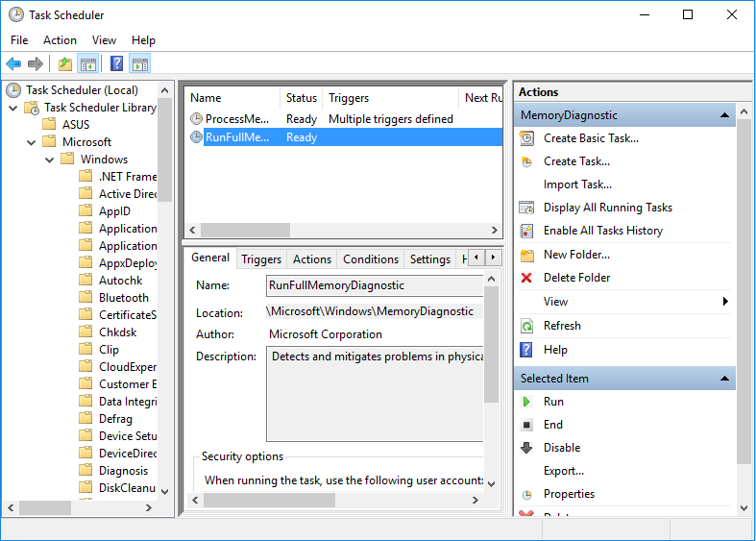
Task: Click the red Delete Folder icon
Action: coord(526,278)
